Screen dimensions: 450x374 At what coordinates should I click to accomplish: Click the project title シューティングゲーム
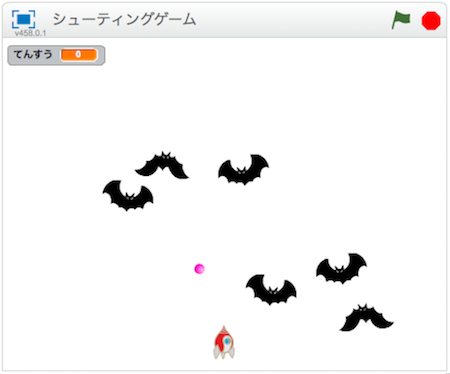point(124,19)
